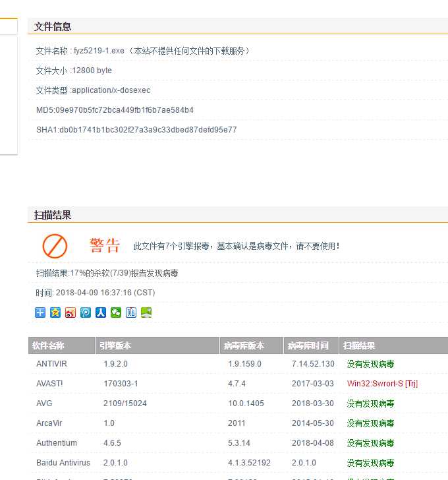Click the Baidu Antivirus row name
This screenshot has width=448, height=480.
[63, 463]
